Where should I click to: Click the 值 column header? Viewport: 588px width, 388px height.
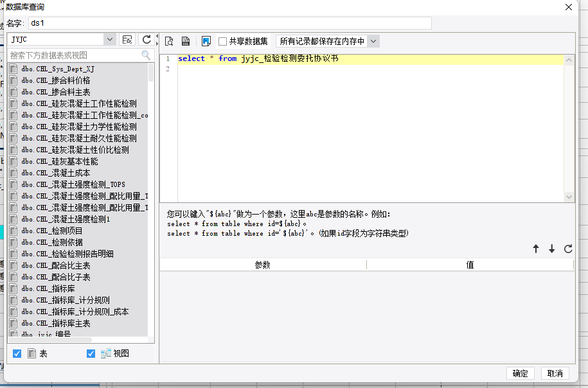pos(470,265)
